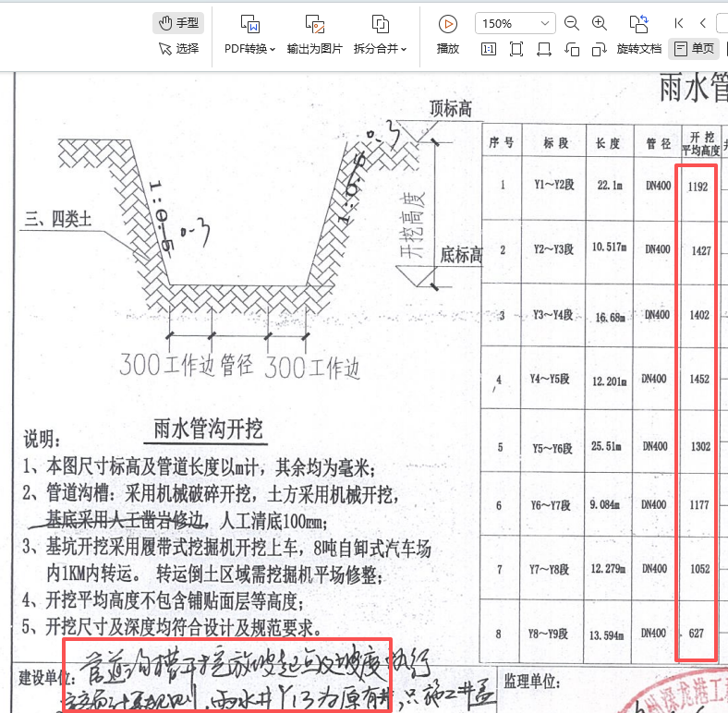This screenshot has height=713, width=728.
Task: Click DN400 in the Y1~Y2段 row
Action: (659, 186)
